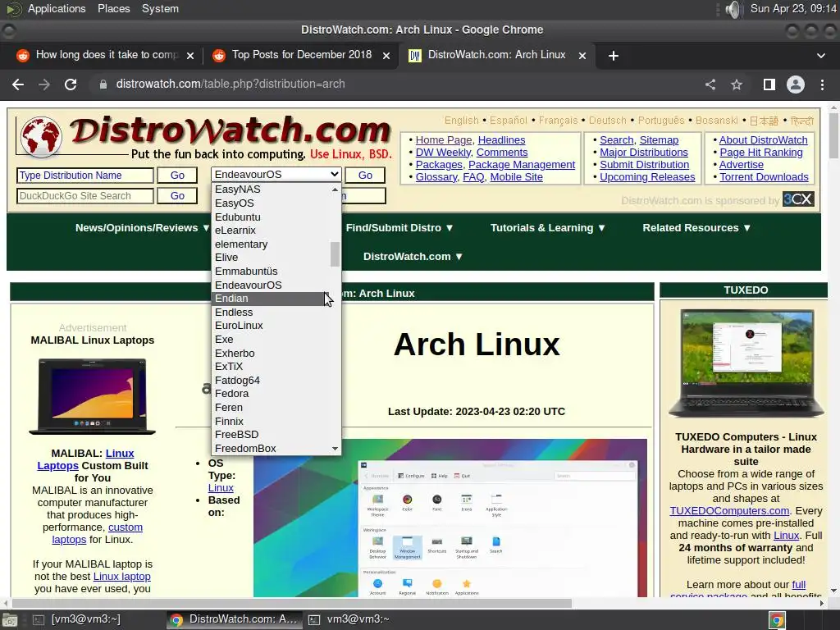This screenshot has height=630, width=840.
Task: Open the Places menu
Action: tap(113, 8)
